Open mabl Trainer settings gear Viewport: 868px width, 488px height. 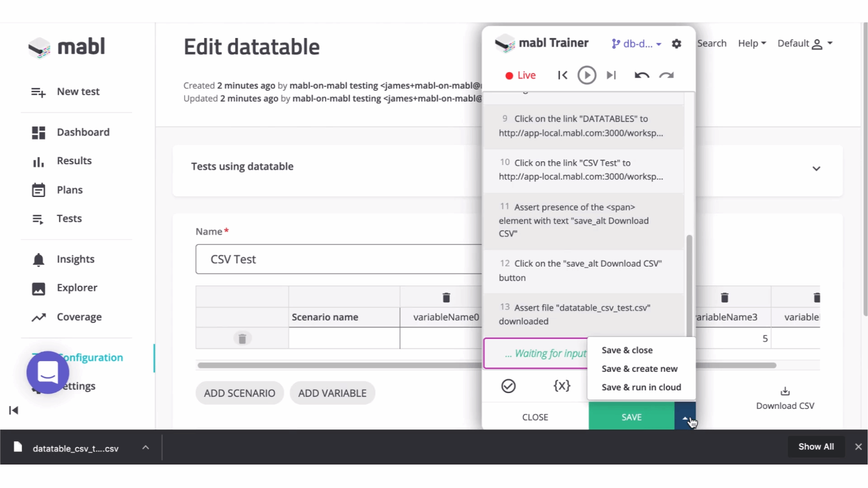[676, 44]
